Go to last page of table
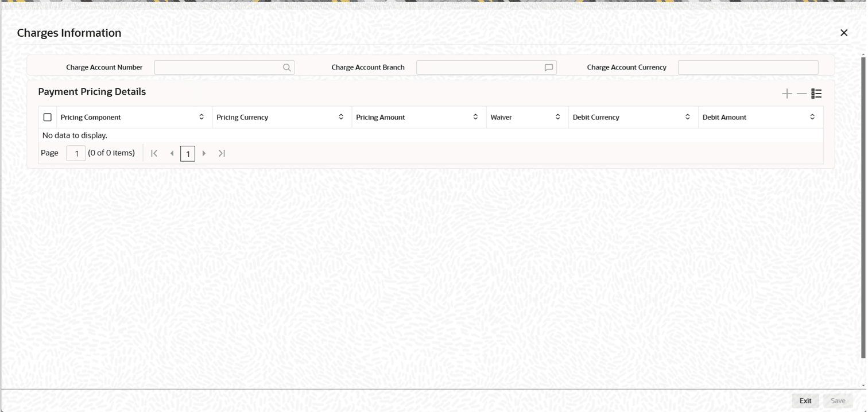 222,153
